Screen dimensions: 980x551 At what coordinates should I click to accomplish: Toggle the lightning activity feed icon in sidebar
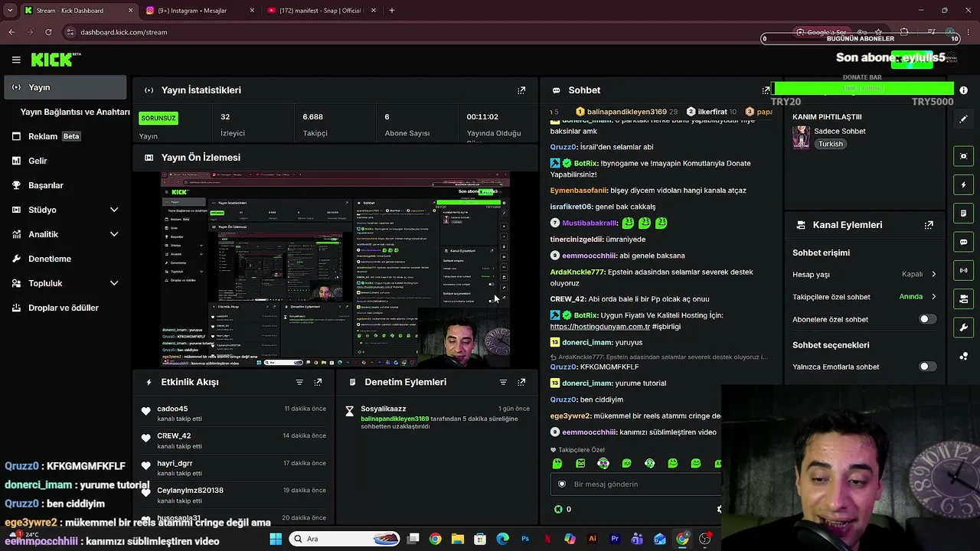[x=964, y=184]
